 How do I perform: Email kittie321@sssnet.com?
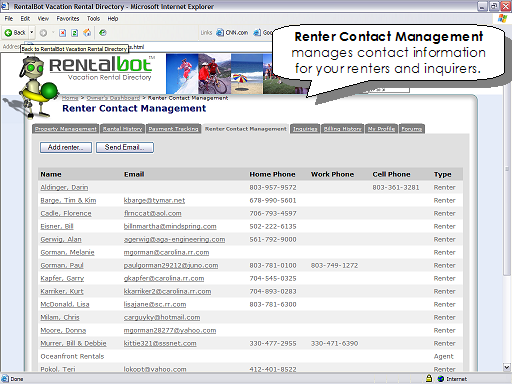tap(160, 343)
